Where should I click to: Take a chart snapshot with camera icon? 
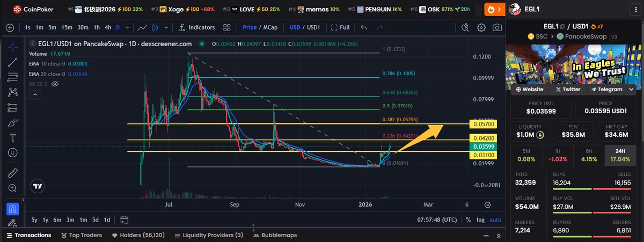[497, 27]
